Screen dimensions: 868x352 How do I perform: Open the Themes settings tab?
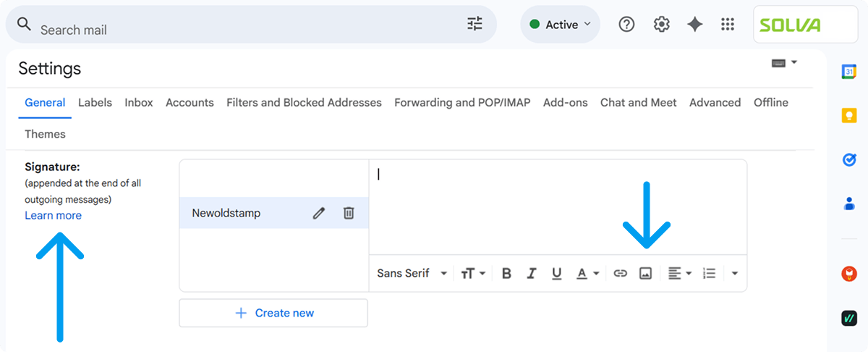click(45, 134)
